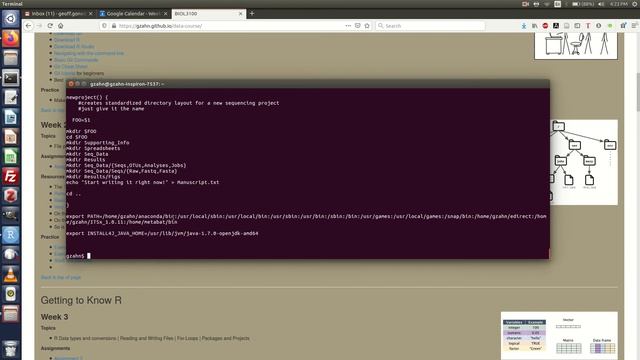
Task: Close the gzahn terminal window
Action: coord(71,84)
